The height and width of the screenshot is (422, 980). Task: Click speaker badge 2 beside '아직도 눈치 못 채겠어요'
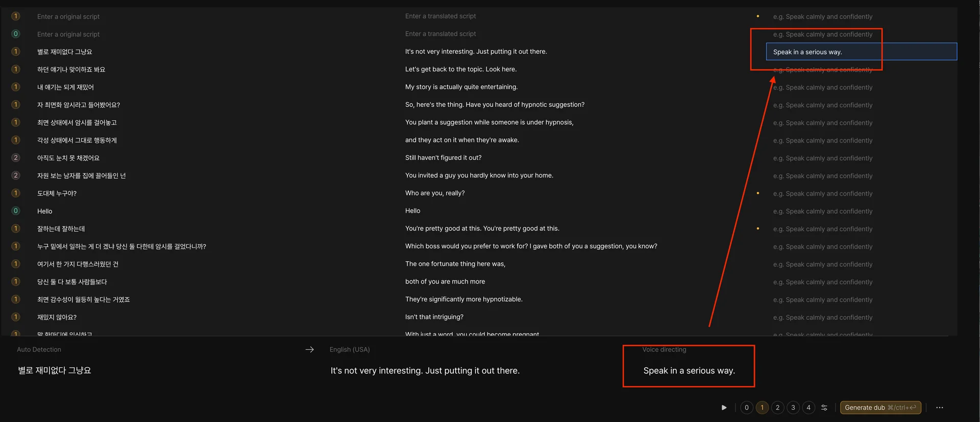pos(16,158)
